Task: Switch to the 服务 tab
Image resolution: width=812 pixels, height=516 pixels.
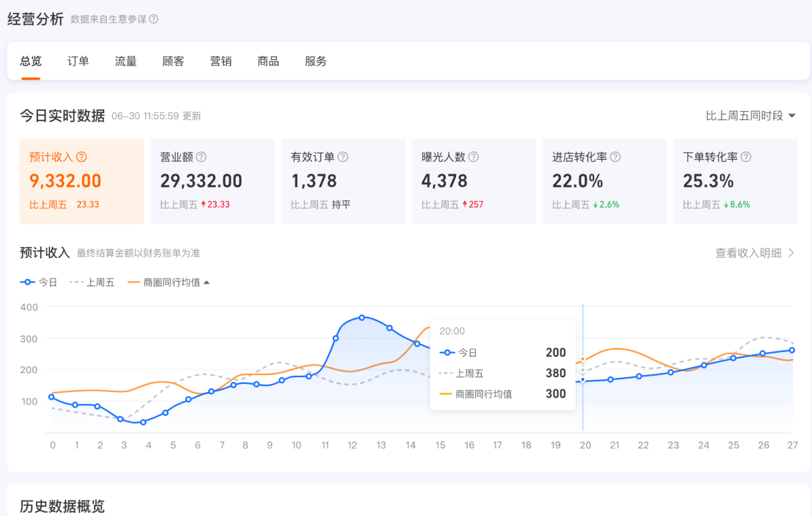Action: 315,61
